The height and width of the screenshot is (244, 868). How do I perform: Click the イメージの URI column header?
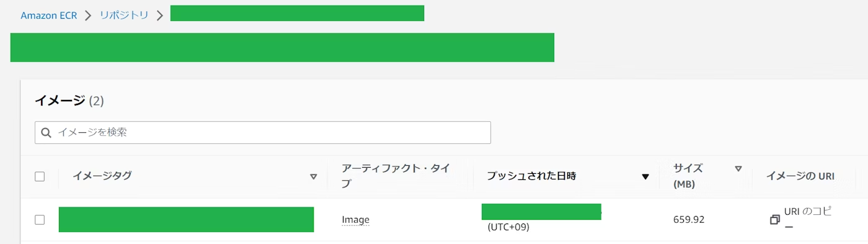pyautogui.click(x=800, y=176)
